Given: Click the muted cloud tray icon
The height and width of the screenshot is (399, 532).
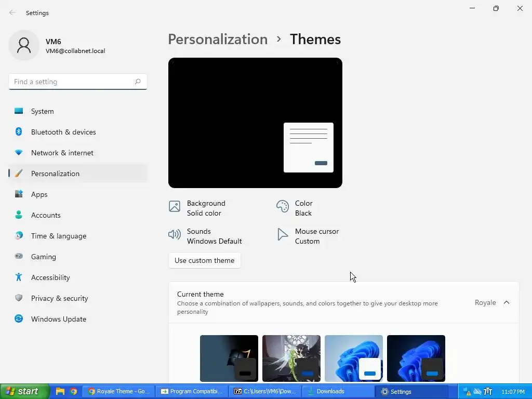Looking at the screenshot, I should 477,392.
